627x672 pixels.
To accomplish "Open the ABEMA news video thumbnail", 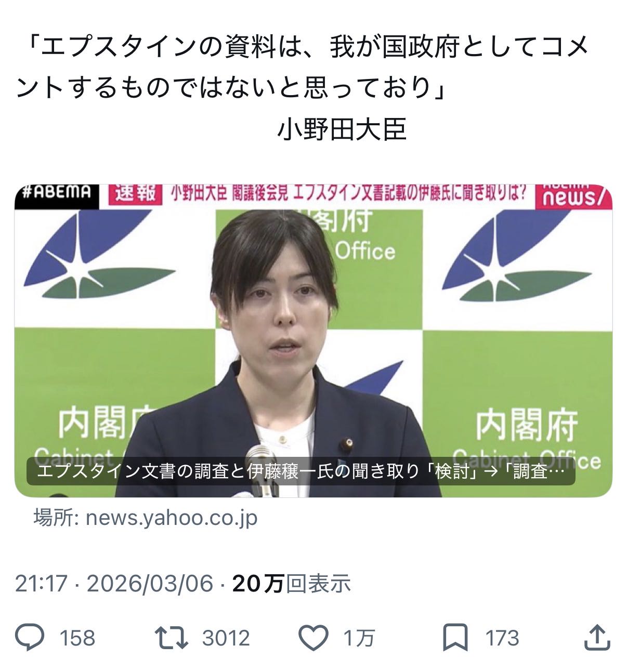I will tap(313, 340).
